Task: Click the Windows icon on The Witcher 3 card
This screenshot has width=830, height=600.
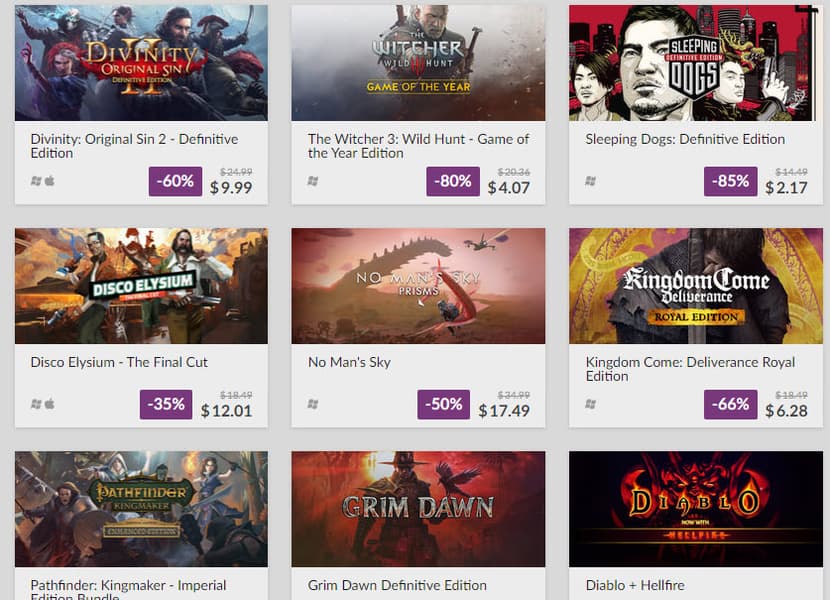Action: pos(313,181)
